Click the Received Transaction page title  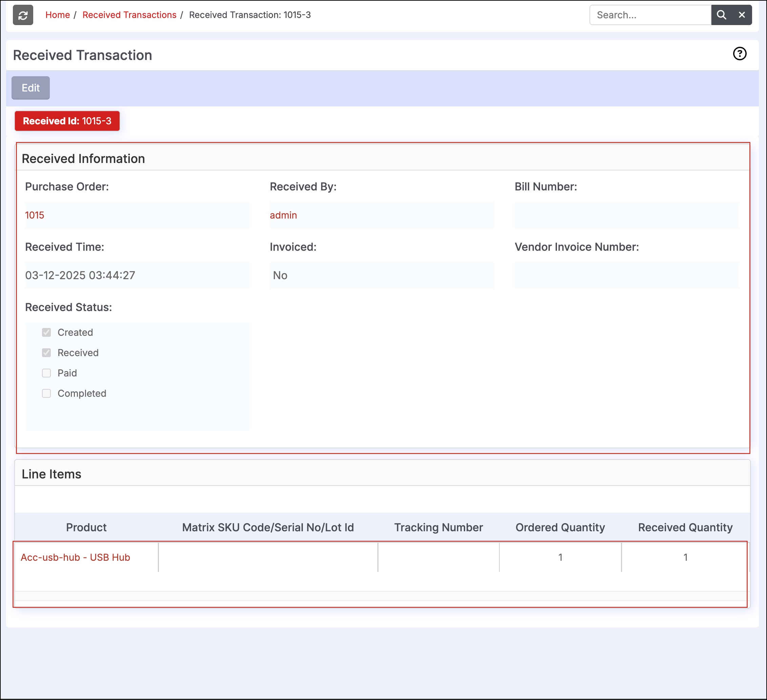pos(83,55)
